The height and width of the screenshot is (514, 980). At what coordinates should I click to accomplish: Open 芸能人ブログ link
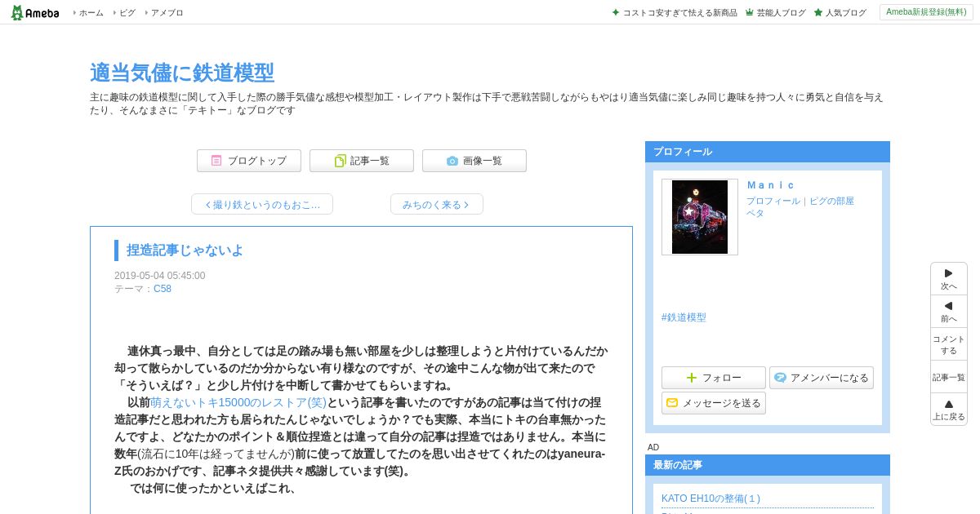pyautogui.click(x=781, y=13)
